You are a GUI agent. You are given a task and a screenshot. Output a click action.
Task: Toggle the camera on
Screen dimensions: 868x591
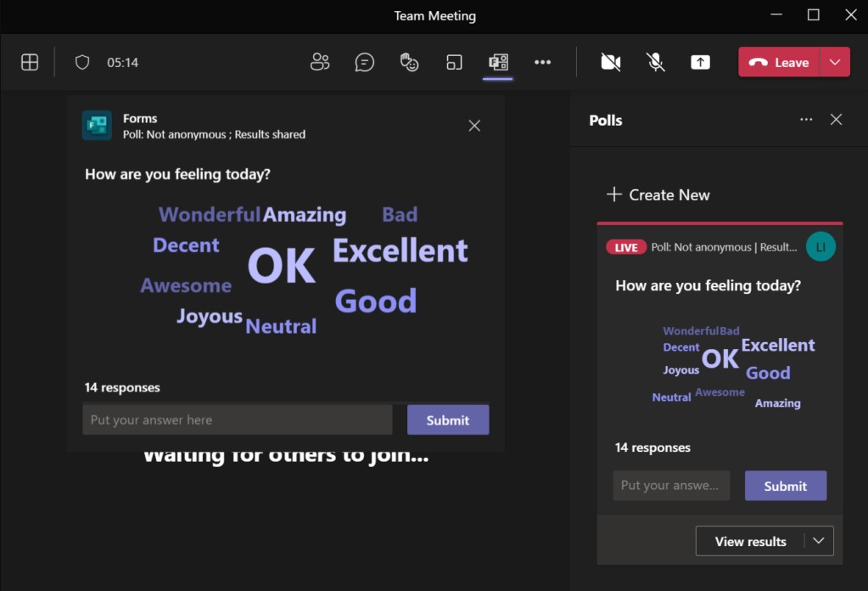click(x=610, y=62)
